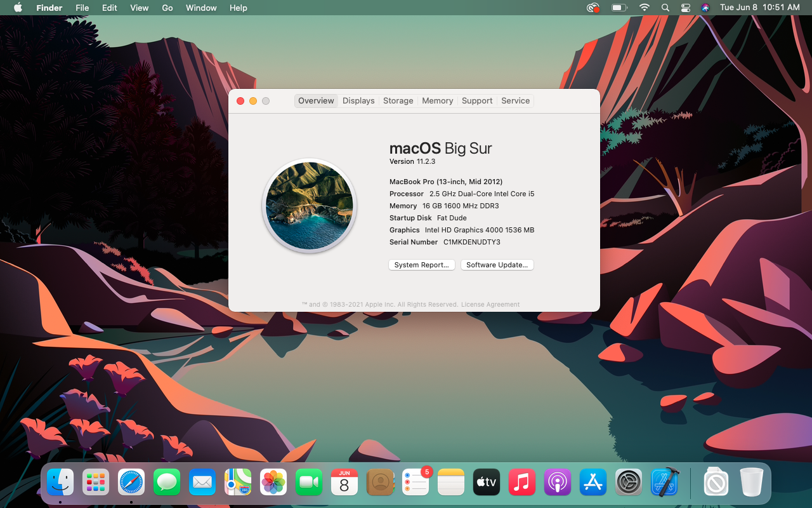This screenshot has height=508, width=812.
Task: Open Spotlight search in menu bar
Action: [665, 8]
